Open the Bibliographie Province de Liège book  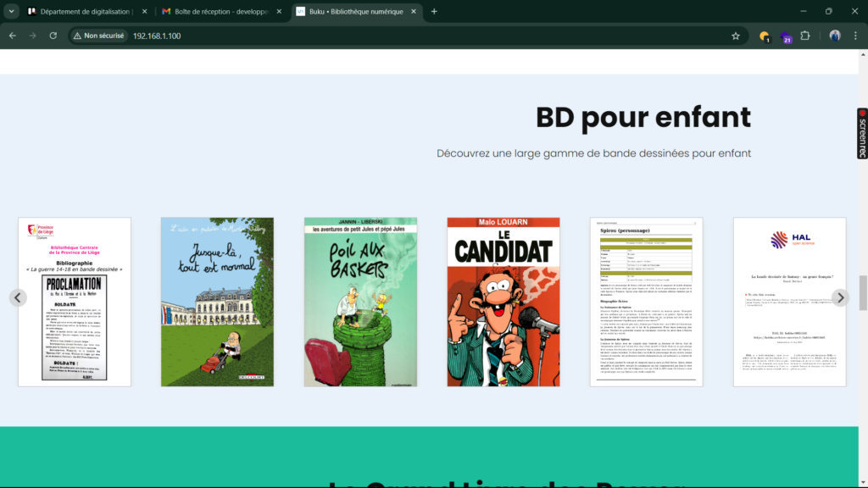tap(75, 302)
